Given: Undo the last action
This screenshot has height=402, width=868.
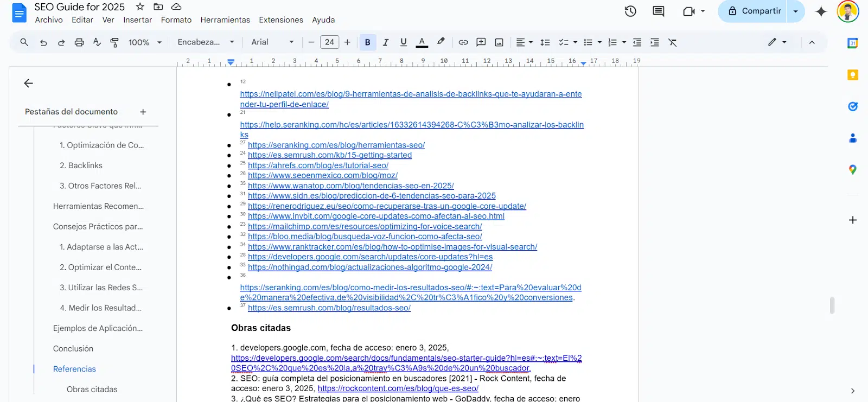Looking at the screenshot, I should click(43, 42).
